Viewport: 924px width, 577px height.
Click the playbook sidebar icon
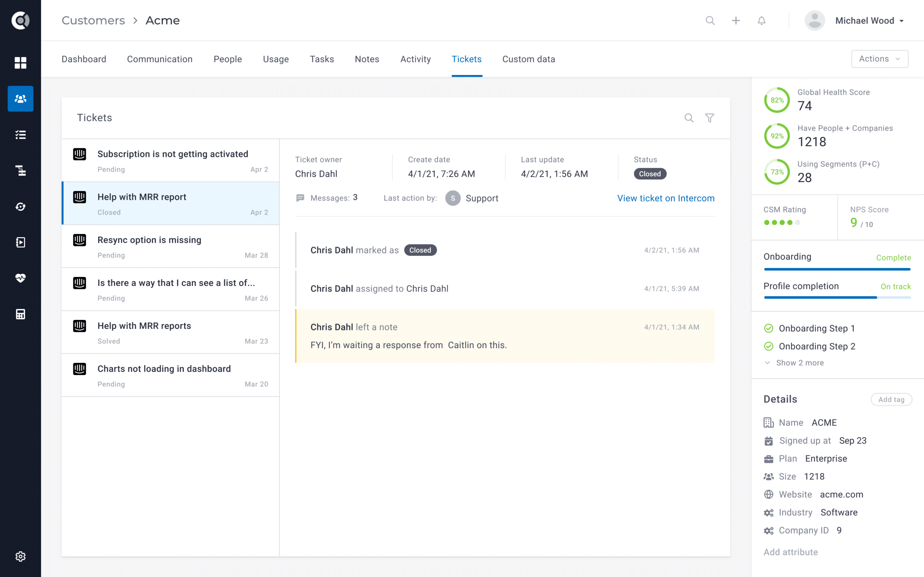pos(20,242)
